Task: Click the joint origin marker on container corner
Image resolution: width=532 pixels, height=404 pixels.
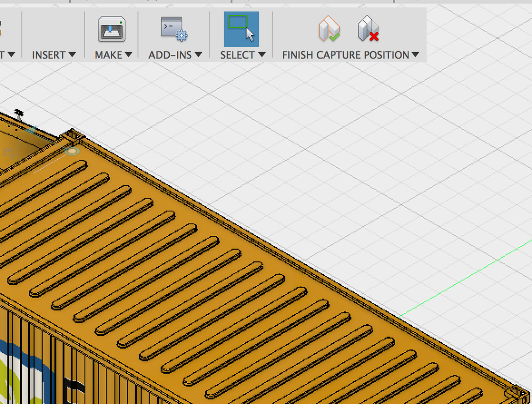Action: [72, 151]
